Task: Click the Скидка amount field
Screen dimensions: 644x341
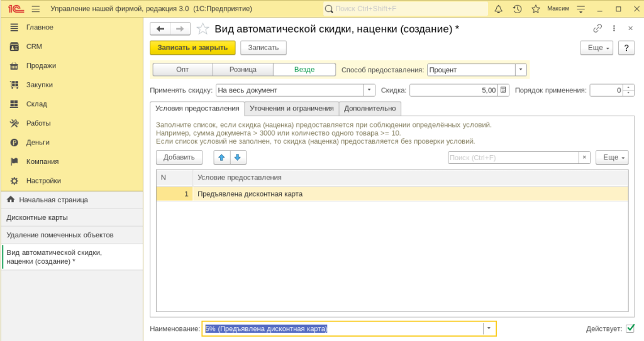Action: (454, 90)
